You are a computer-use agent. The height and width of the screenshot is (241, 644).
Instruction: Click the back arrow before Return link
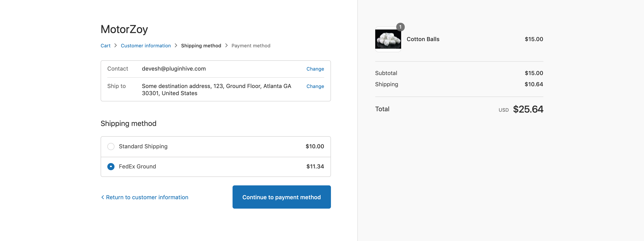(102, 197)
